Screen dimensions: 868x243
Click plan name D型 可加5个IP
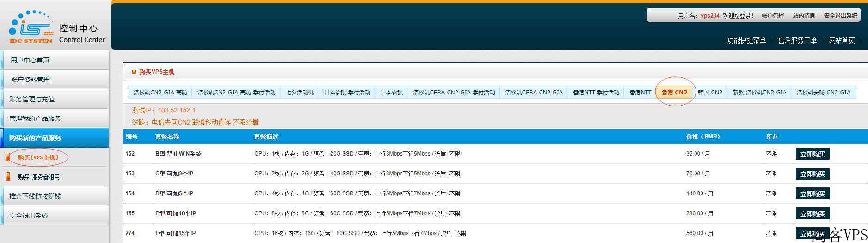[x=174, y=193]
